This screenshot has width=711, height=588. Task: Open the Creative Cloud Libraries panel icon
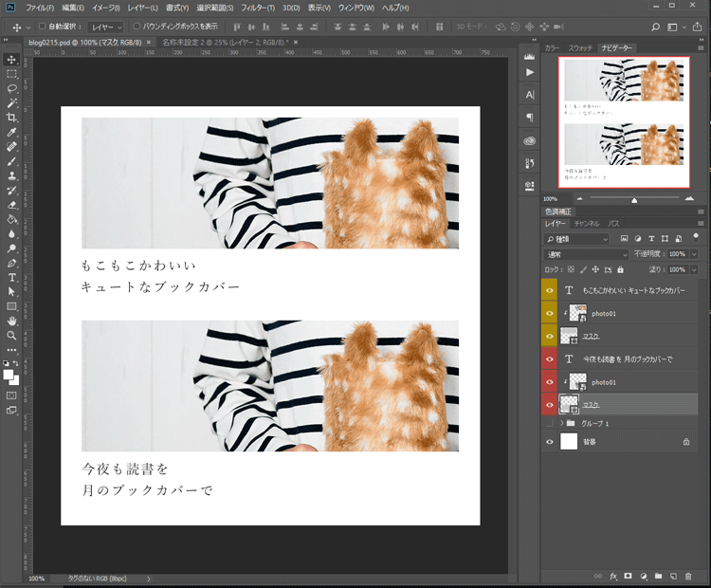pos(529,140)
